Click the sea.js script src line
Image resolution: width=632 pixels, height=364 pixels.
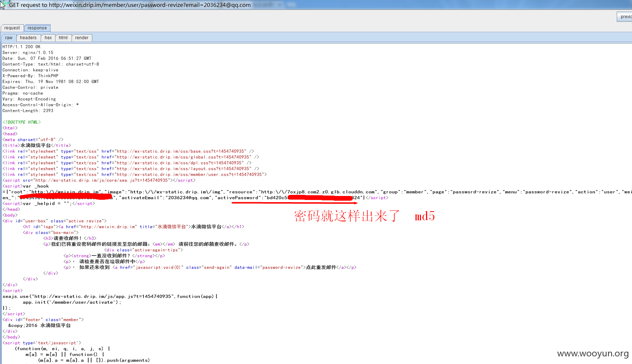click(x=99, y=180)
